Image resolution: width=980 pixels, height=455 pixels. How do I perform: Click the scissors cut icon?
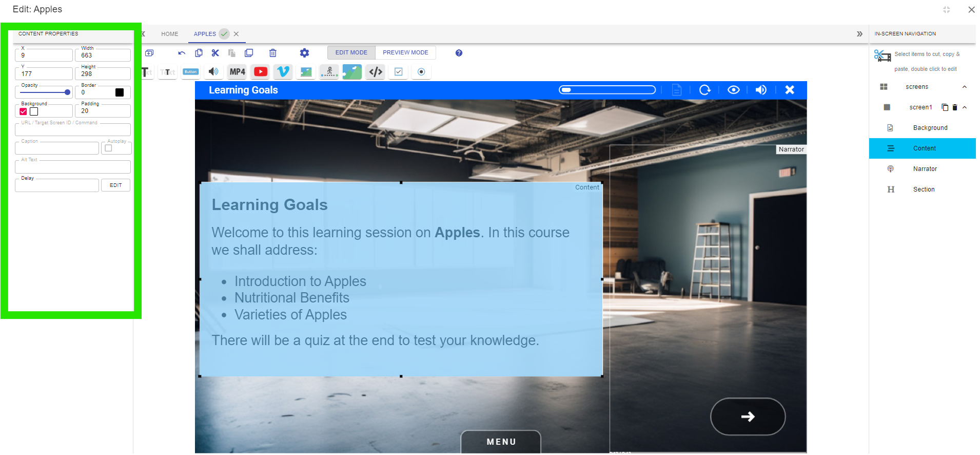tap(215, 53)
